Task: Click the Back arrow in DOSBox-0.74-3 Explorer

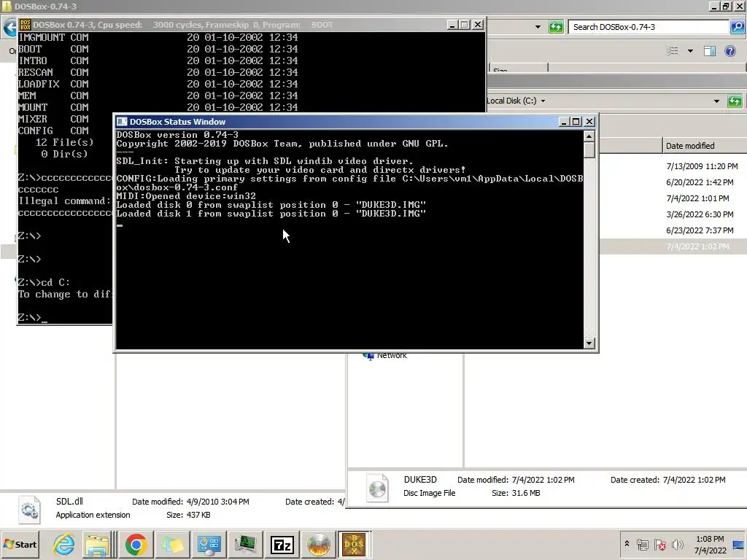Action: (x=9, y=28)
